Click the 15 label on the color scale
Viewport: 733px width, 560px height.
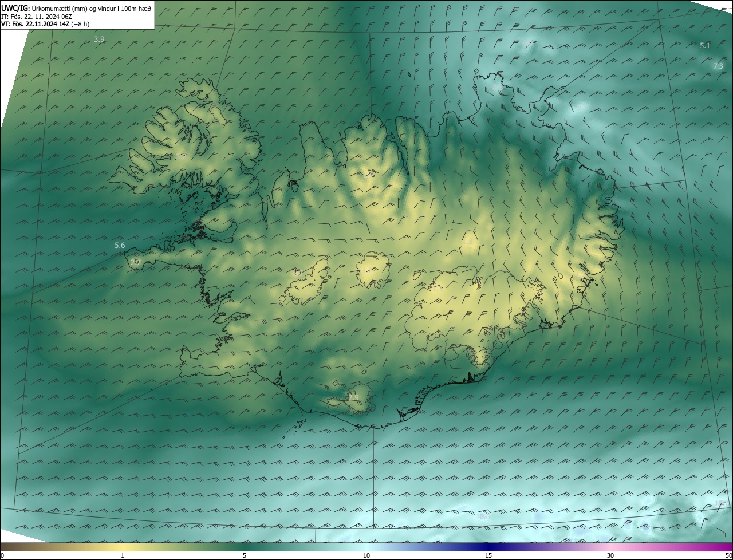pos(488,555)
